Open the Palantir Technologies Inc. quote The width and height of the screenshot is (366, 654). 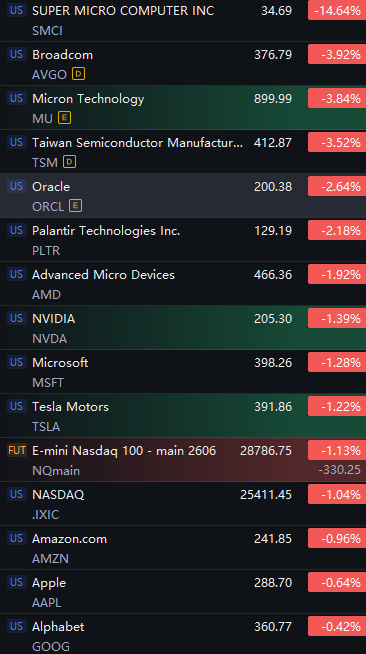pos(183,240)
